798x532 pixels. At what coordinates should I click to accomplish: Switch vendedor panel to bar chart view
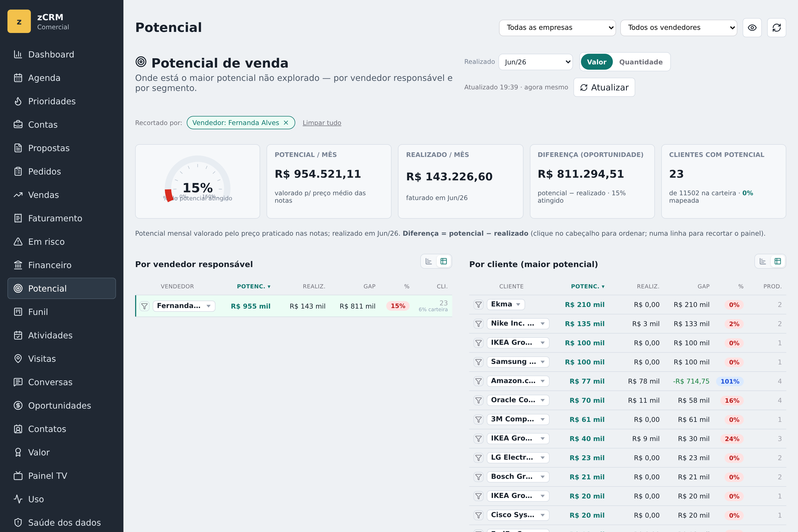pos(429,261)
